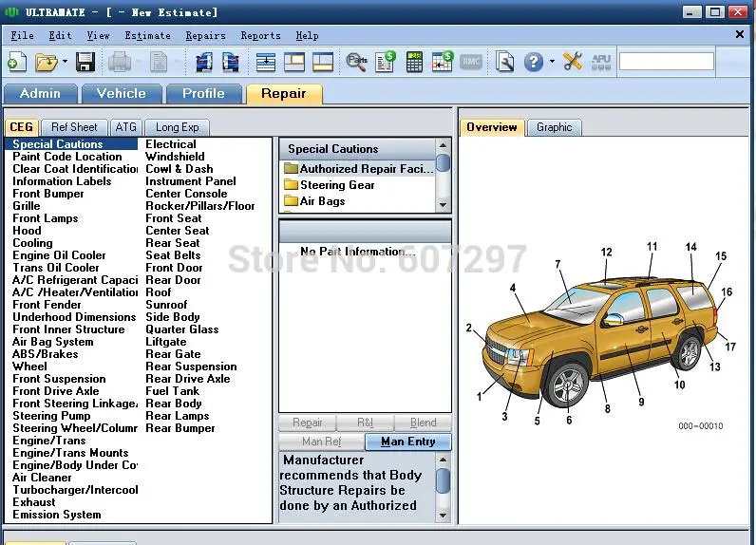Image resolution: width=756 pixels, height=545 pixels.
Task: Select the Overview tab
Action: click(x=492, y=127)
